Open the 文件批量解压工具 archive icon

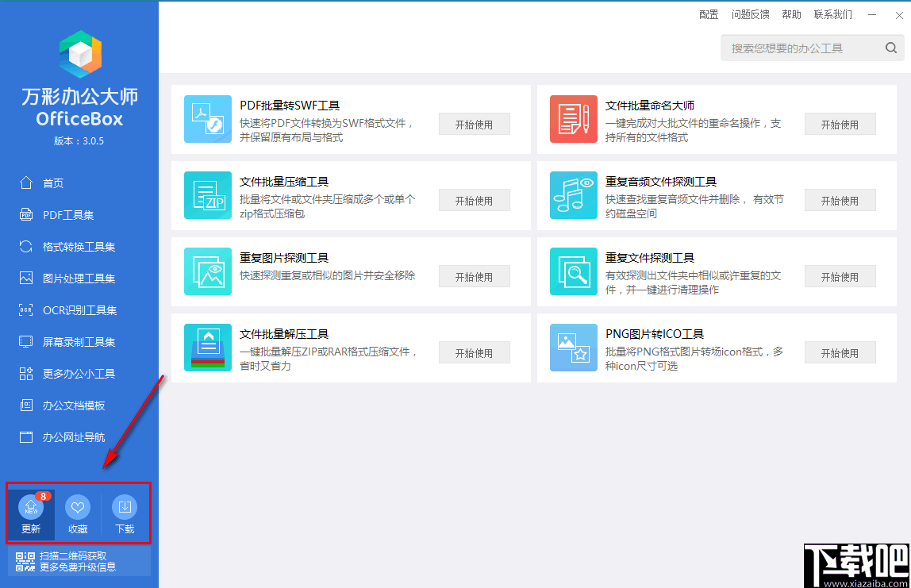coord(207,348)
